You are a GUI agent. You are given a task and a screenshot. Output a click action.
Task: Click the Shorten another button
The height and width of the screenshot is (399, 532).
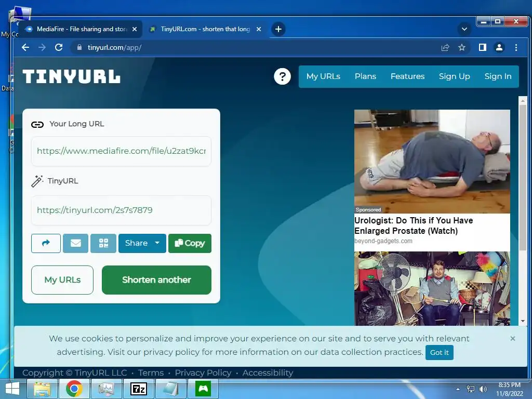point(156,280)
